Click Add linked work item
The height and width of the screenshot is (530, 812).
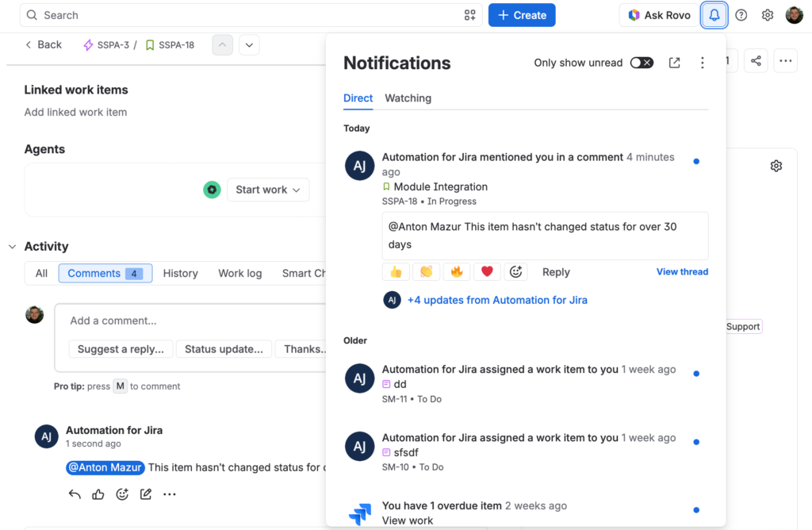pyautogui.click(x=75, y=112)
